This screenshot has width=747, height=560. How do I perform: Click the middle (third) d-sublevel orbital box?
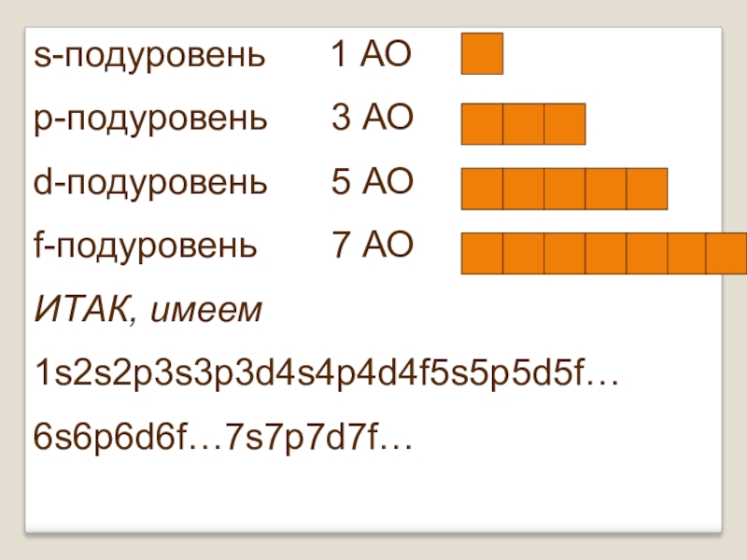click(x=564, y=189)
